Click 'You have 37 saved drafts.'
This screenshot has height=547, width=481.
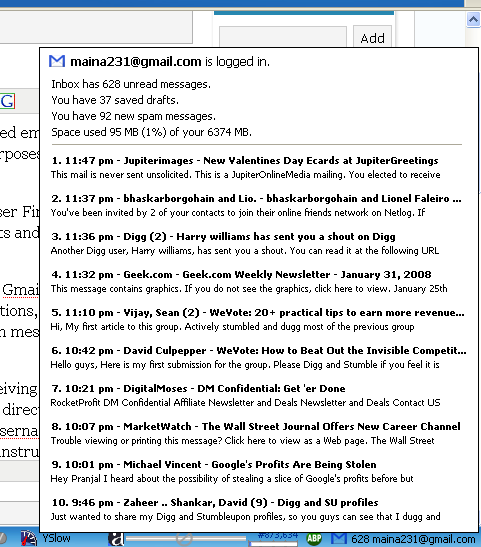[x=115, y=100]
